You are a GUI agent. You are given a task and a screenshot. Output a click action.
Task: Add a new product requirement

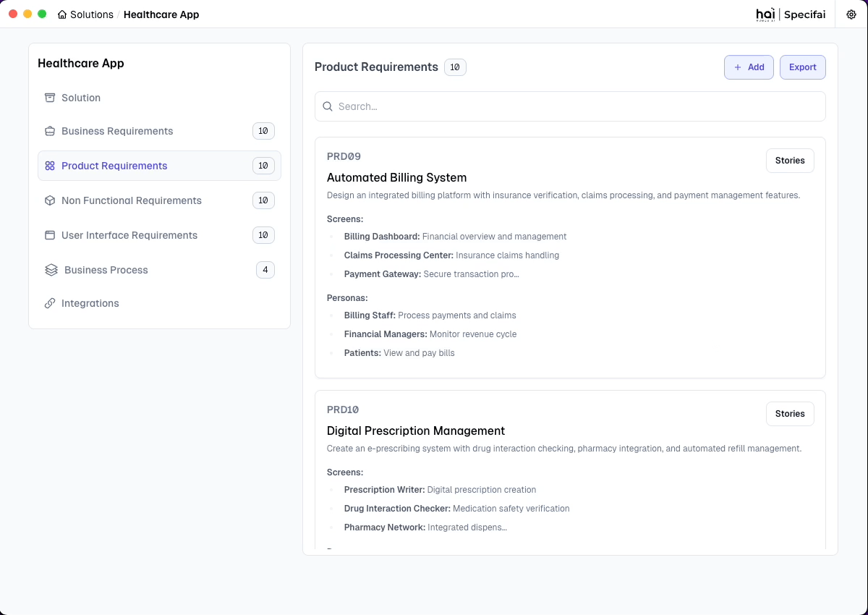click(x=749, y=67)
